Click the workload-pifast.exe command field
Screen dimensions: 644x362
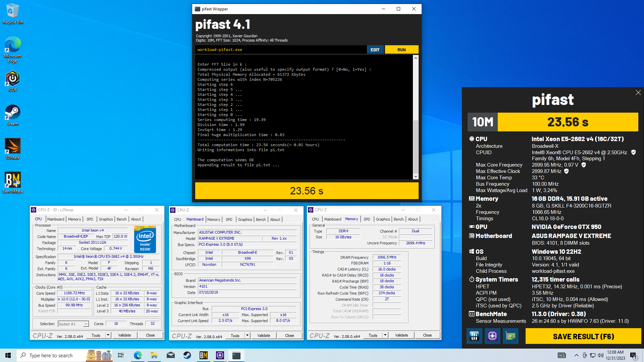coord(281,50)
